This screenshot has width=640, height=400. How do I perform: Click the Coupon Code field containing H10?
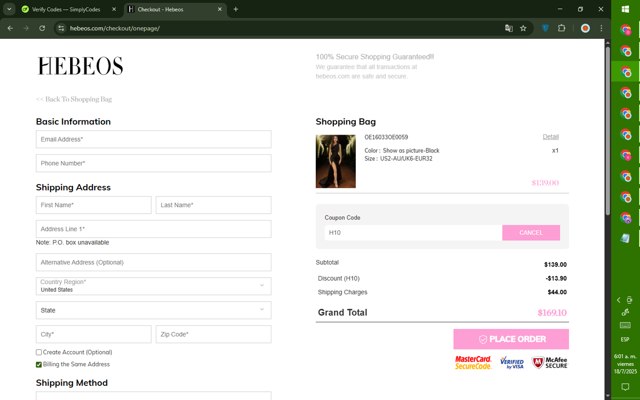point(413,233)
